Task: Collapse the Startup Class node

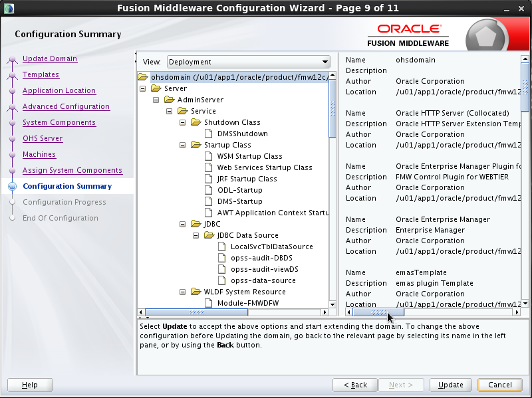Action: (x=182, y=145)
